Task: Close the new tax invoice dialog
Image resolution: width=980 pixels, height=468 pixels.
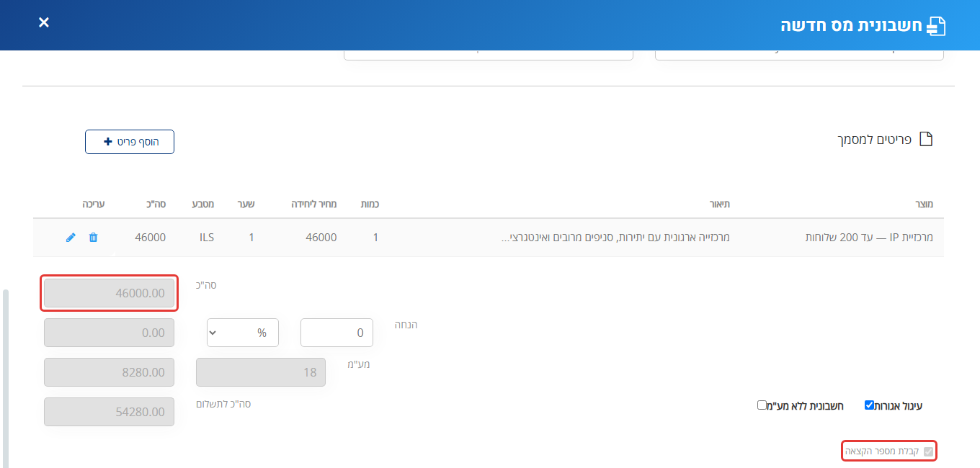Action: coord(44,22)
